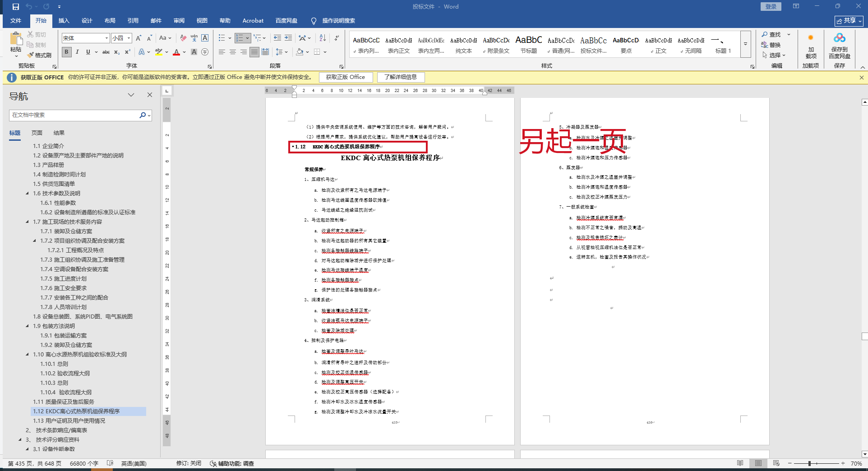This screenshot has width=868, height=471.
Task: Insert an enclosed character (circled 字) icon
Action: point(205,52)
